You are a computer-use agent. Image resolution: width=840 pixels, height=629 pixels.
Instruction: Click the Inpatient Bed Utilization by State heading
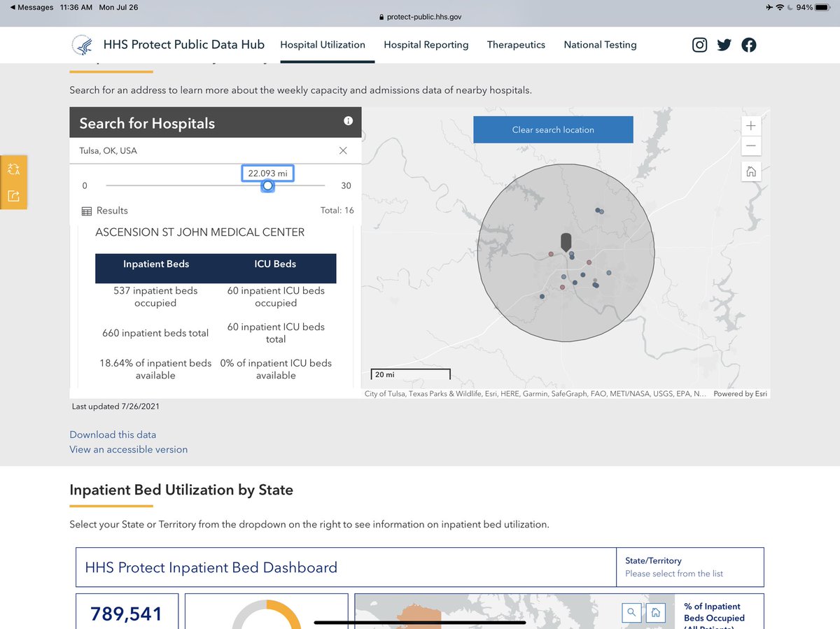[181, 490]
